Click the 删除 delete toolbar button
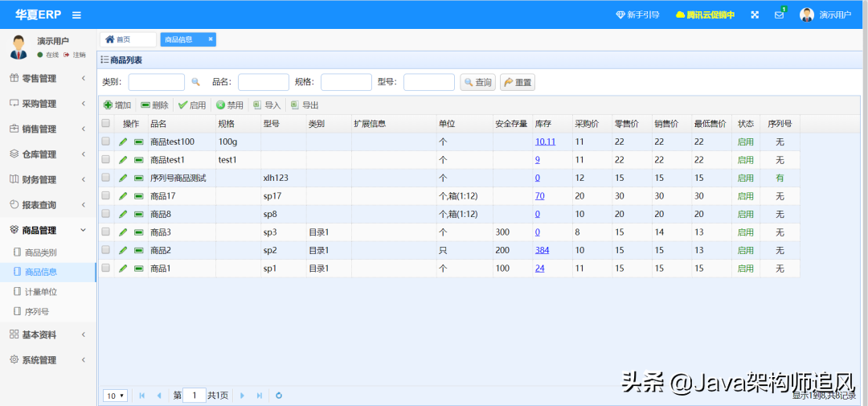 click(154, 105)
